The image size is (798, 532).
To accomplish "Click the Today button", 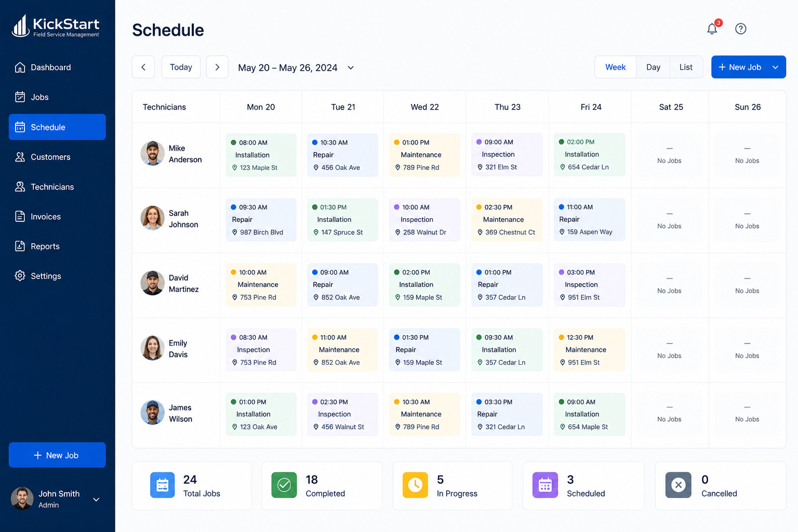I will (x=181, y=67).
